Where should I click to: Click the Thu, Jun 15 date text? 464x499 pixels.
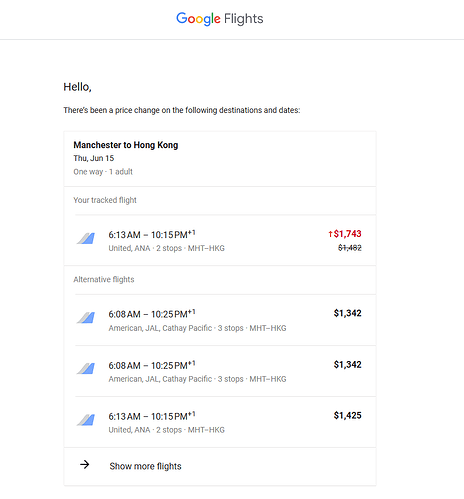[x=94, y=158]
